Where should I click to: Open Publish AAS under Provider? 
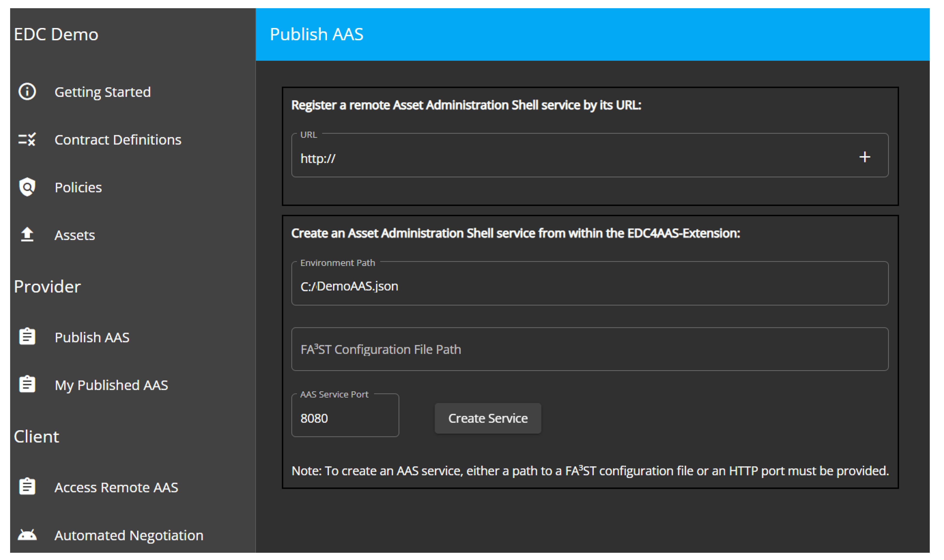point(92,337)
